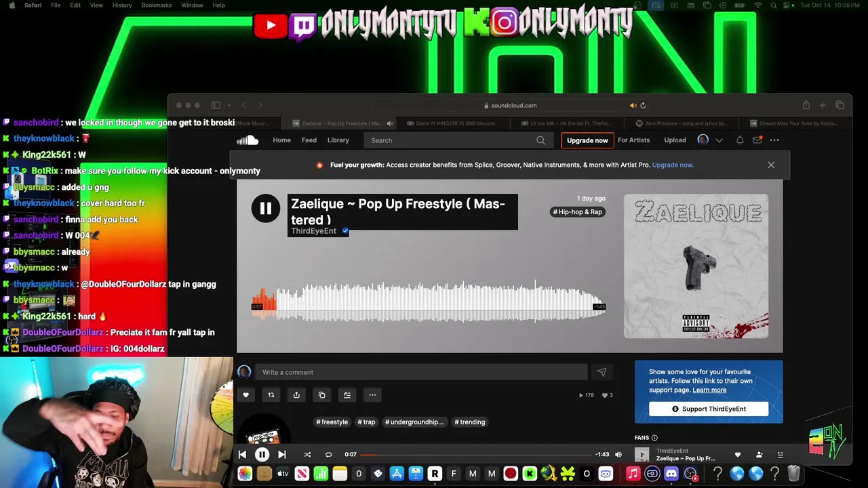The image size is (868, 488).
Task: Open the Next up queue icon
Action: coord(781,455)
